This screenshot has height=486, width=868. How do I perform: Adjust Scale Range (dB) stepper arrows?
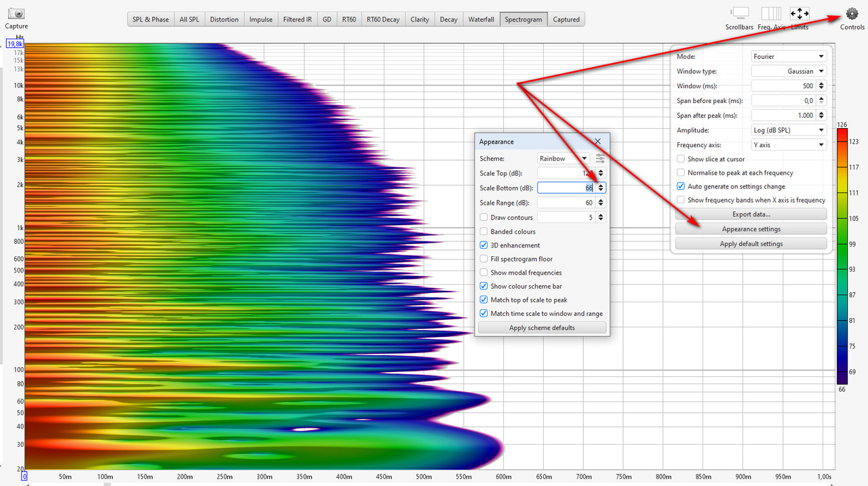(601, 203)
